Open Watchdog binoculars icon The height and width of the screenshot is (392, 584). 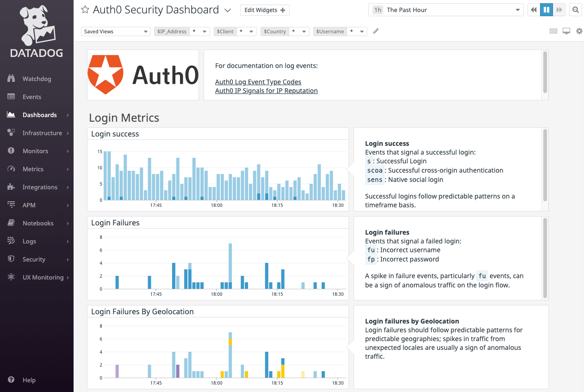[12, 79]
